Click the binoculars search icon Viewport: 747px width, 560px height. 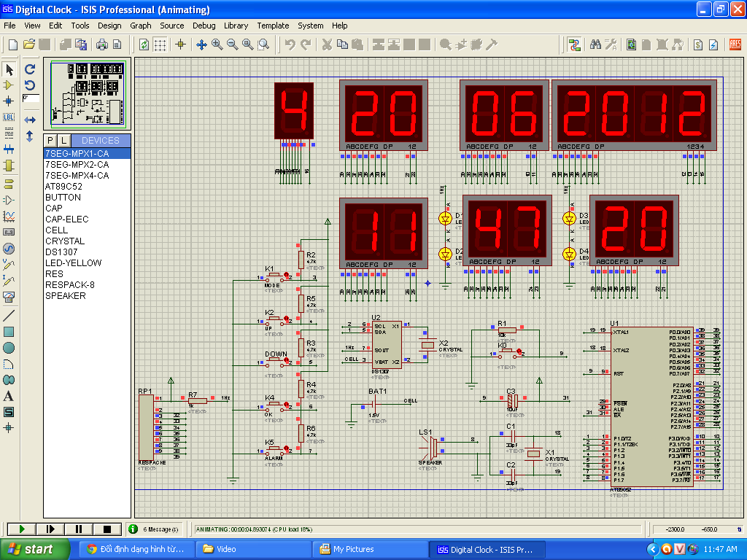[x=595, y=44]
